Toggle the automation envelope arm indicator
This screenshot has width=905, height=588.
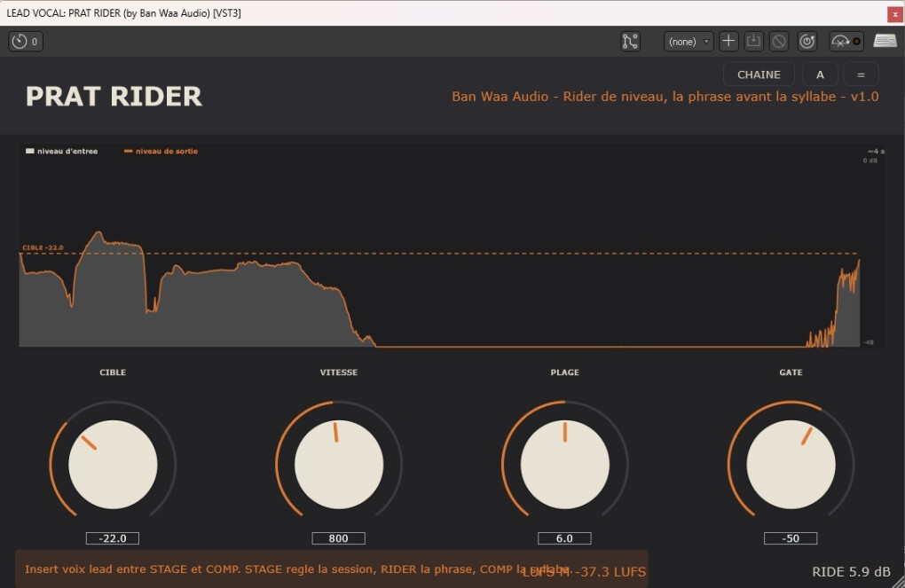coord(846,41)
